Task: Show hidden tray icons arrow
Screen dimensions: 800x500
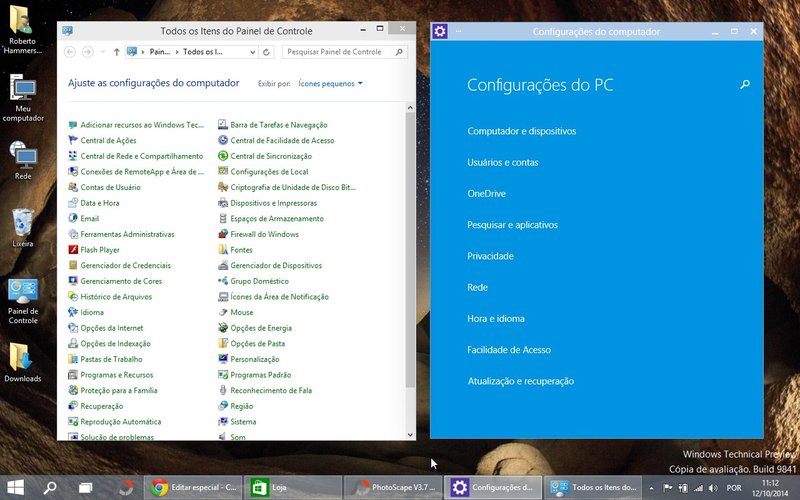Action: pyautogui.click(x=651, y=488)
